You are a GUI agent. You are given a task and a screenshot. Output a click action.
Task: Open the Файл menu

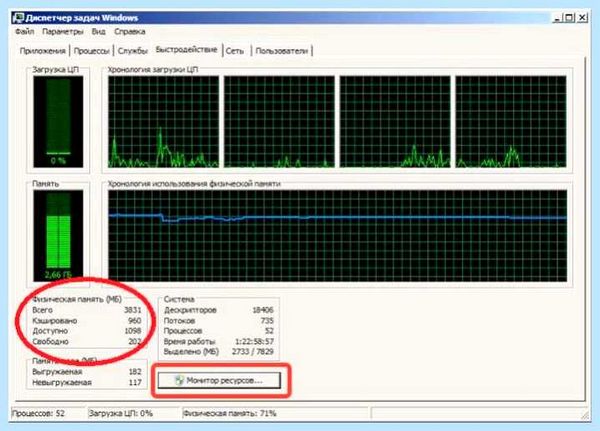click(24, 31)
